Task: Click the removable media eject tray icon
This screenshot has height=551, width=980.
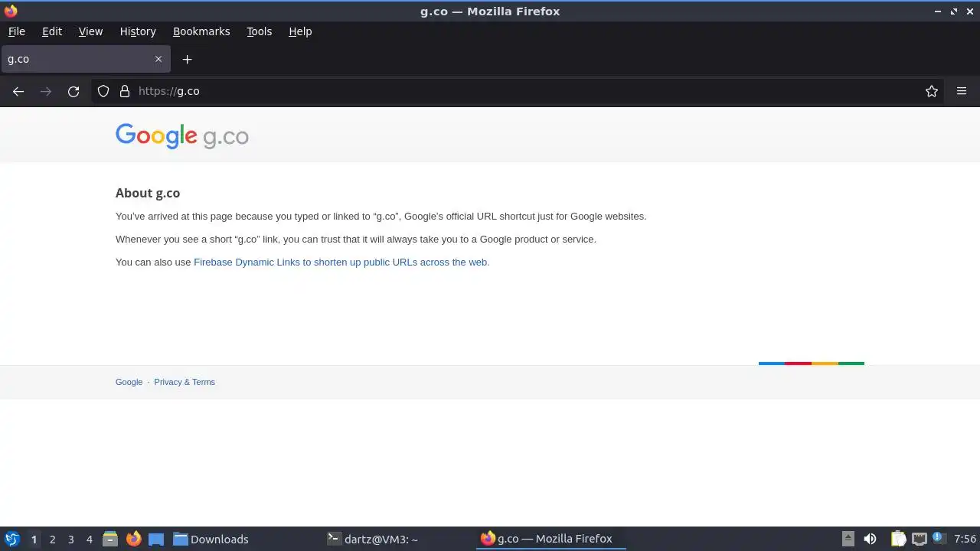Action: click(x=848, y=539)
